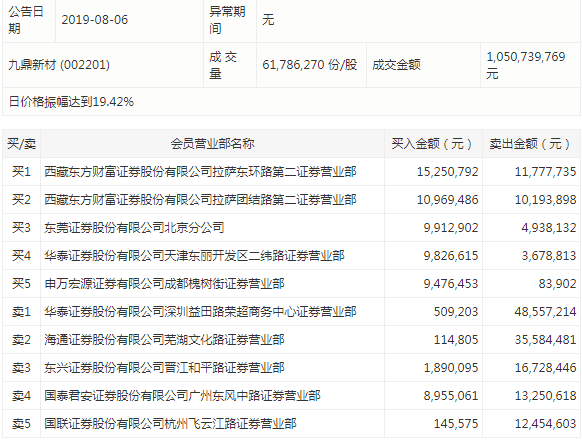Click the 卖3 rank cell
582x445 pixels.
[x=22, y=368]
